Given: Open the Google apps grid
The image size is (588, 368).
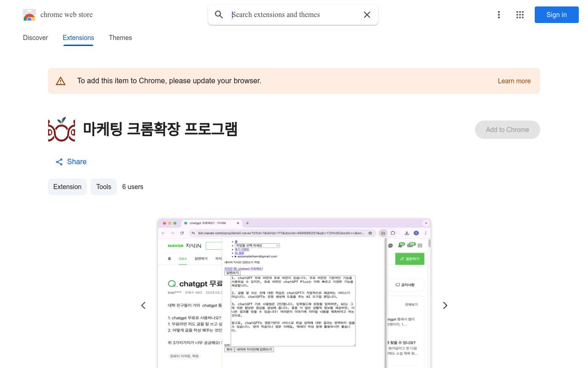Looking at the screenshot, I should [x=520, y=15].
